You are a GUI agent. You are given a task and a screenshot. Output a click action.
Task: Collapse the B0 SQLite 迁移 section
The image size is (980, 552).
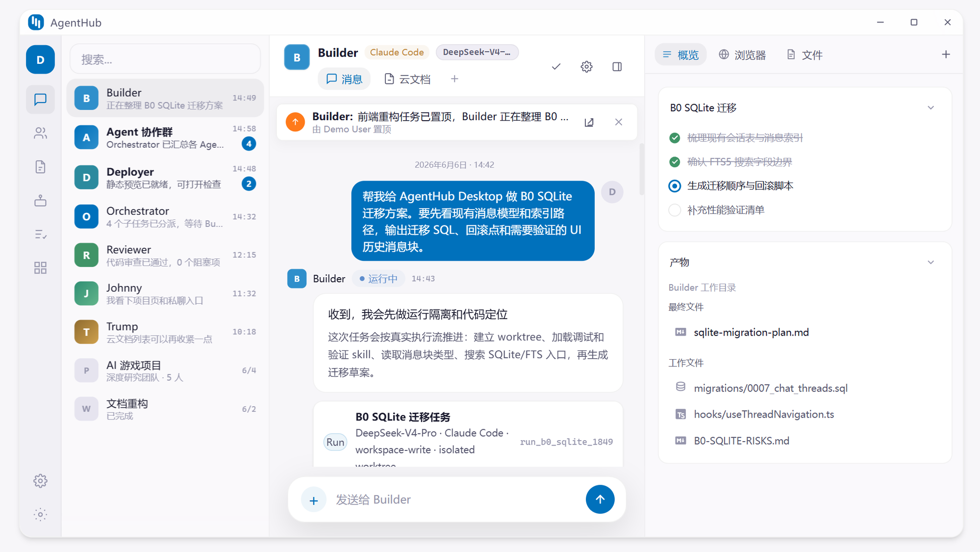tap(930, 108)
